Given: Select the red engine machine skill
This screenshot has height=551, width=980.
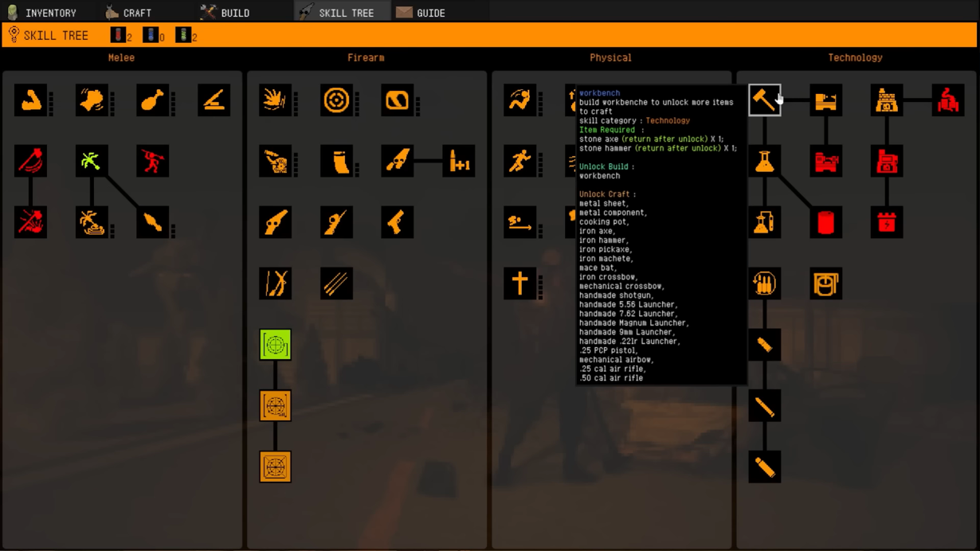Looking at the screenshot, I should click(825, 161).
